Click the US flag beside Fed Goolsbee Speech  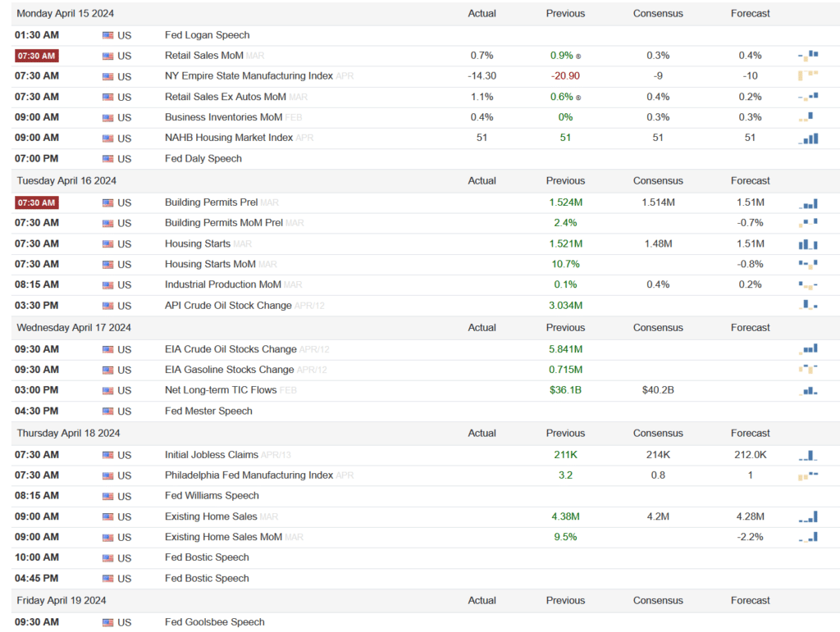108,623
